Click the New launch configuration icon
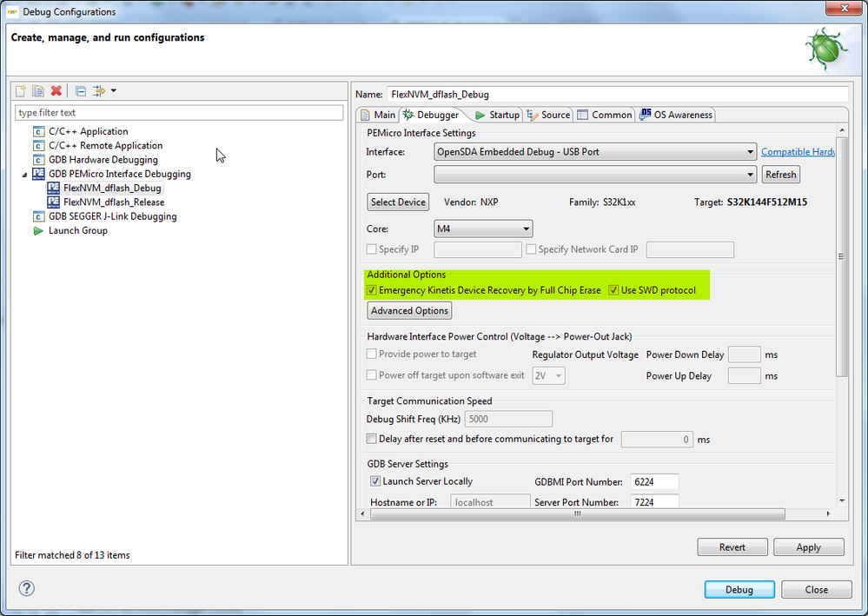This screenshot has width=868, height=616. point(21,90)
